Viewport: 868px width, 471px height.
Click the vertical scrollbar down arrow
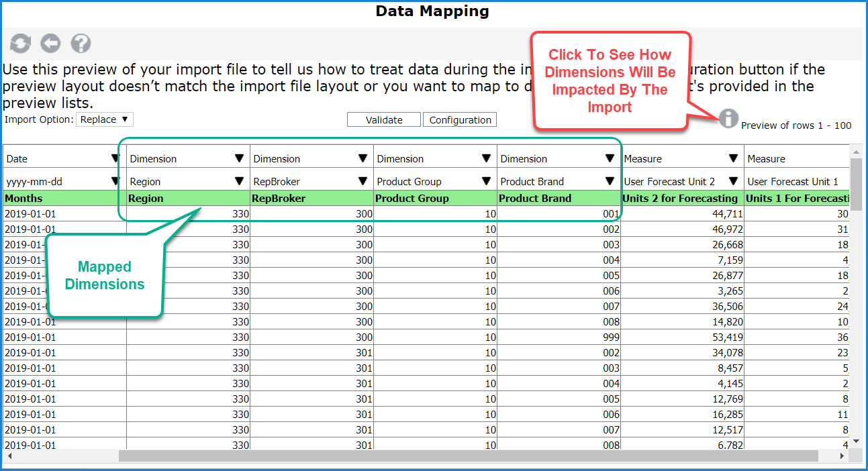point(856,441)
